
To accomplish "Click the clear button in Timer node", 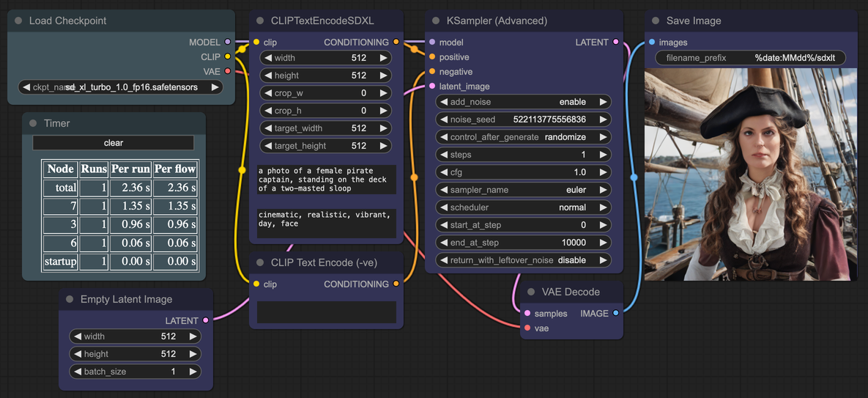I will [x=114, y=143].
